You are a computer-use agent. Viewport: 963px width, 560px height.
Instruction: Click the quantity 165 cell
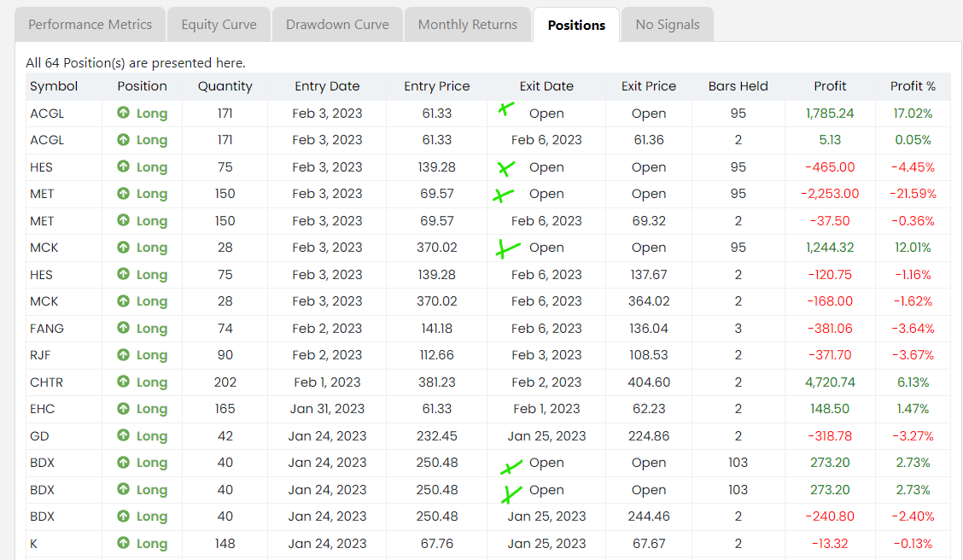point(225,409)
